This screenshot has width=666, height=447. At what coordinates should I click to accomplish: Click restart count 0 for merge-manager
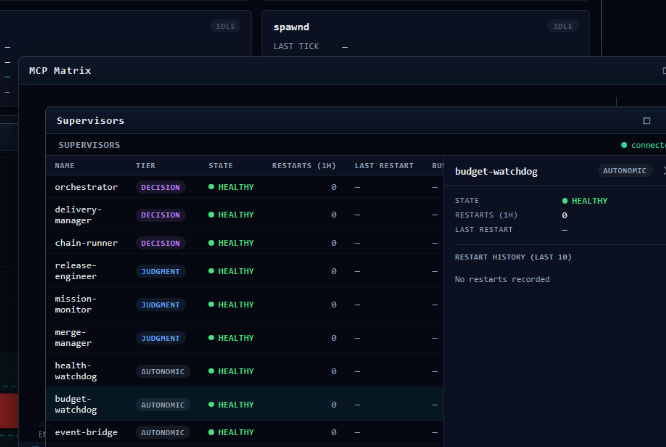point(334,338)
